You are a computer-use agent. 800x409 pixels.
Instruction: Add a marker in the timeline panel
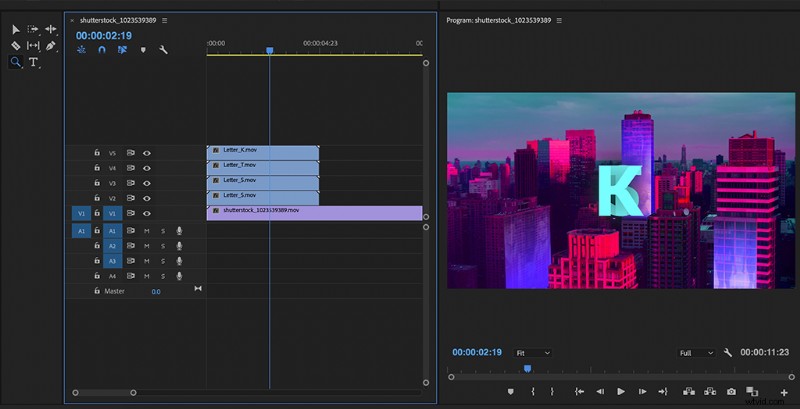coord(143,49)
